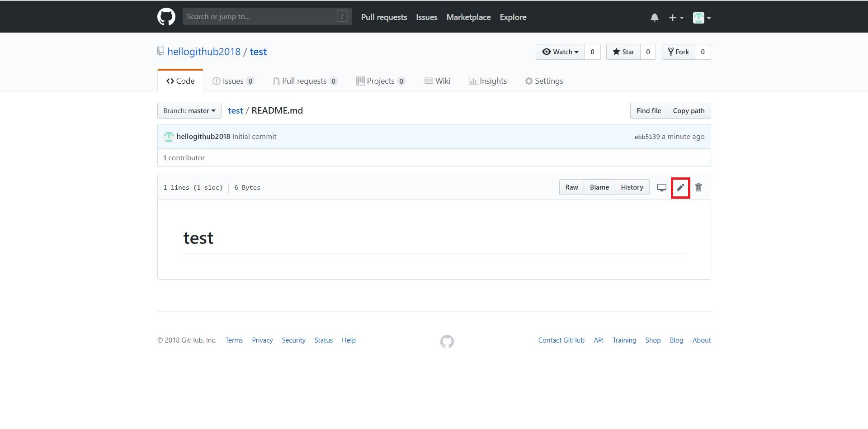Star this repository
This screenshot has width=868, height=429.
coord(623,52)
